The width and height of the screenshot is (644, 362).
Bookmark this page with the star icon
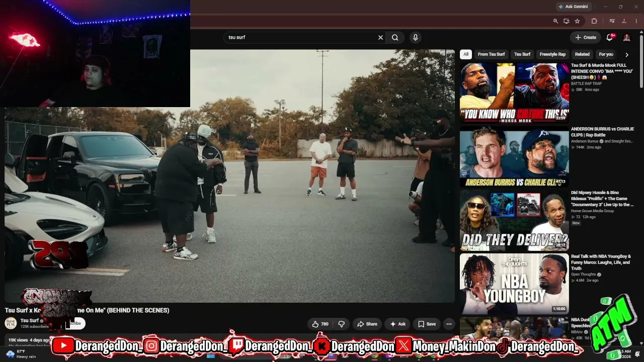tap(577, 21)
